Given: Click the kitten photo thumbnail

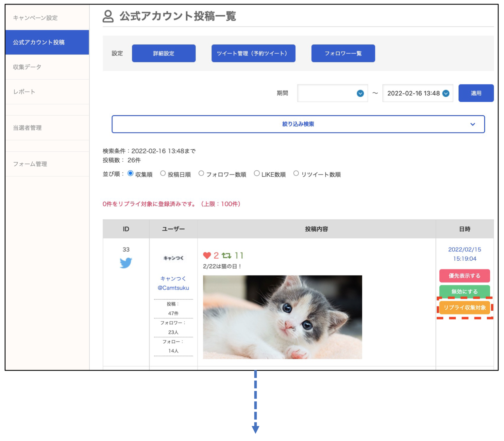Looking at the screenshot, I should pyautogui.click(x=282, y=317).
